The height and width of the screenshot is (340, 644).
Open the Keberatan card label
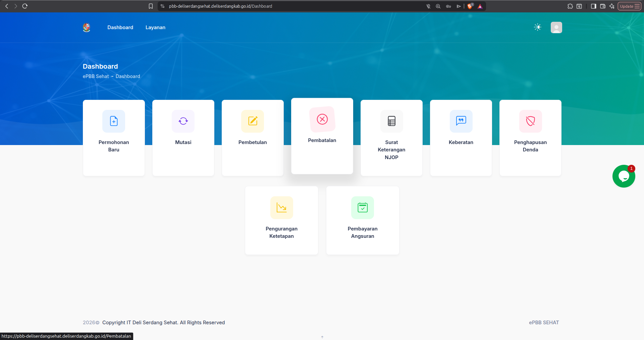coord(461,142)
